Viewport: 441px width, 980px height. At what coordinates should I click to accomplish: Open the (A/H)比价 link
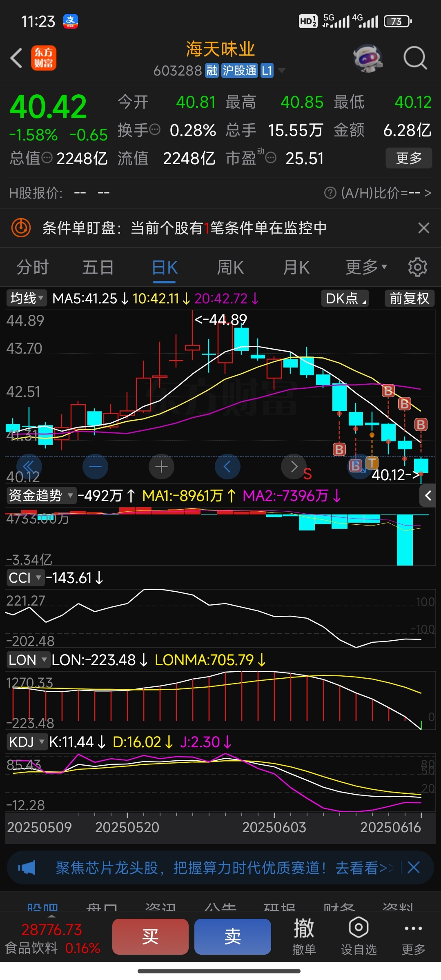click(386, 193)
